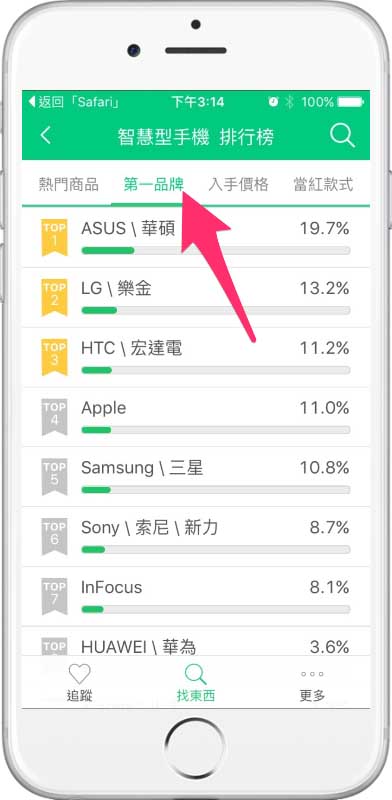Open 更多 three-dots menu
The width and height of the screenshot is (392, 800).
click(x=312, y=674)
